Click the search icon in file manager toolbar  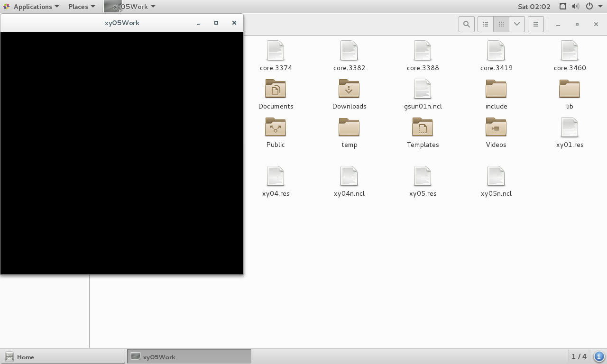click(x=466, y=24)
